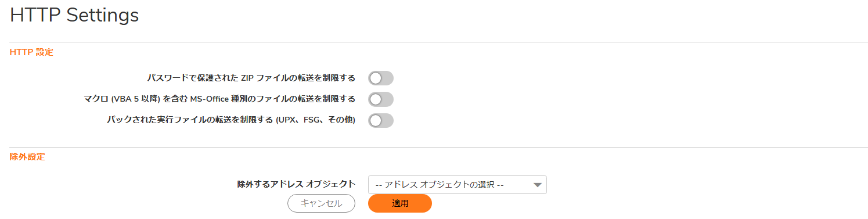This screenshot has width=868, height=219.
Task: Click the マクロ (VBA 5 以降) label text
Action: [x=122, y=99]
